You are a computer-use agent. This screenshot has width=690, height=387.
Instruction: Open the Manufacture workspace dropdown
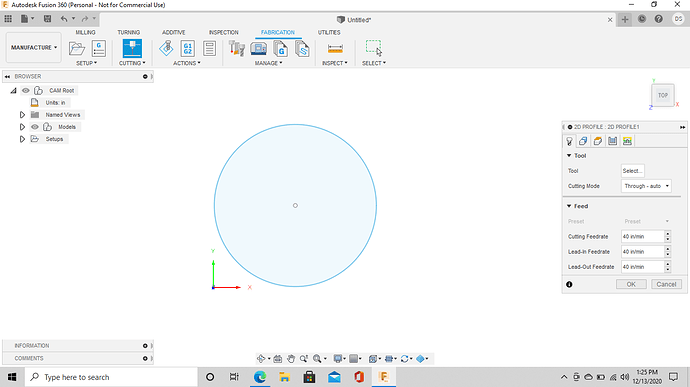click(34, 48)
